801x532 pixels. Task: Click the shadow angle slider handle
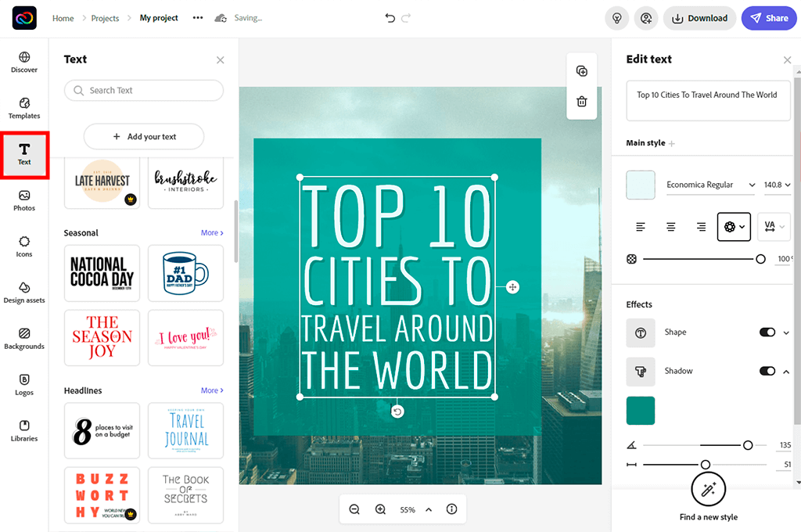point(748,445)
